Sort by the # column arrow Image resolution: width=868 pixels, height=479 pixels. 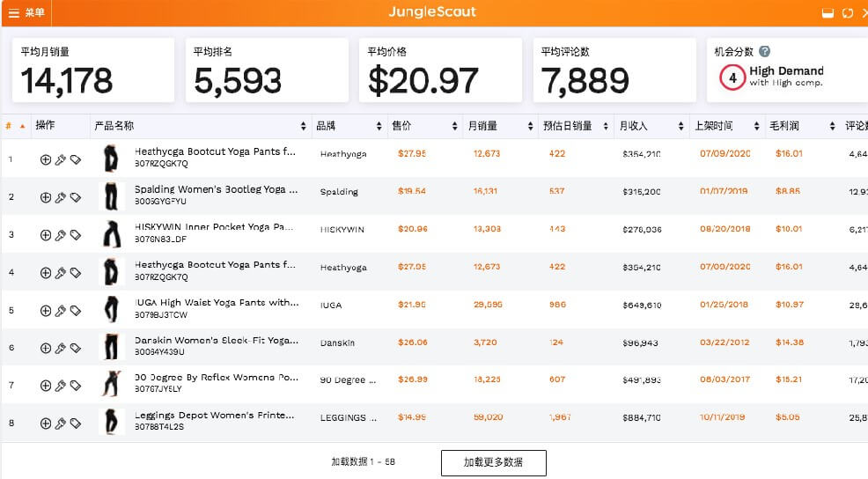point(23,126)
